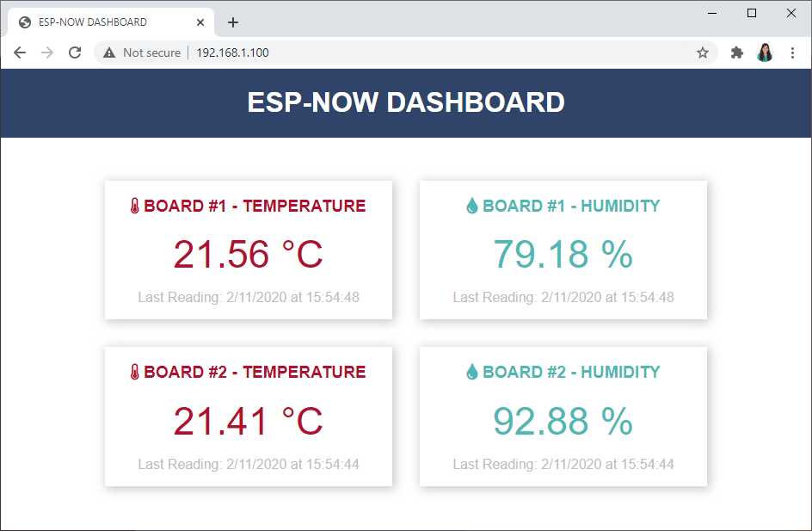The height and width of the screenshot is (531, 812).
Task: Click the 92.88 % humidity value for Board #2
Action: 563,421
